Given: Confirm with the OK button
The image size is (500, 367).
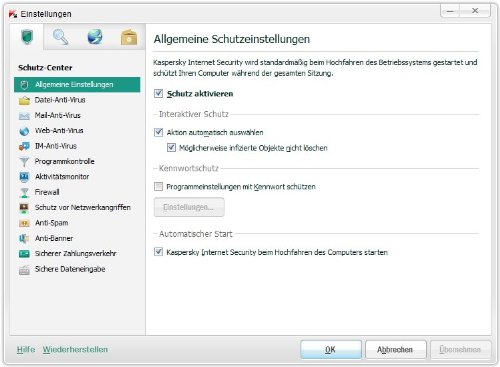Looking at the screenshot, I should (331, 350).
